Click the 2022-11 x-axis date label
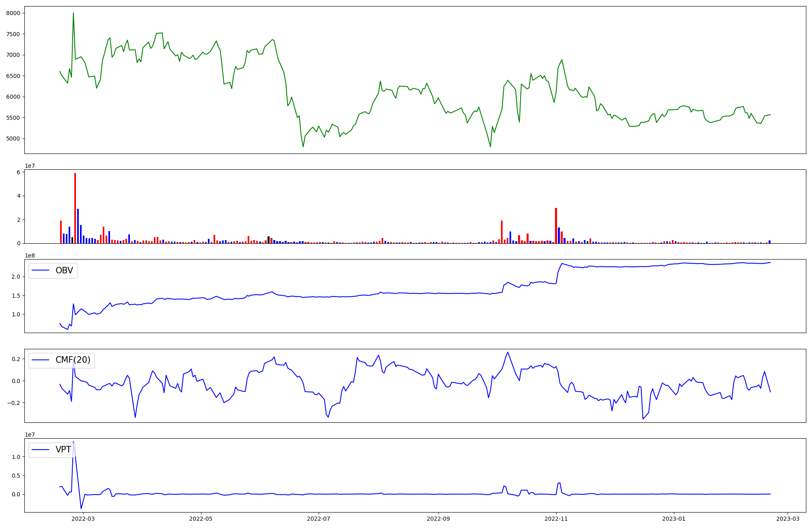The image size is (812, 528). 556,519
